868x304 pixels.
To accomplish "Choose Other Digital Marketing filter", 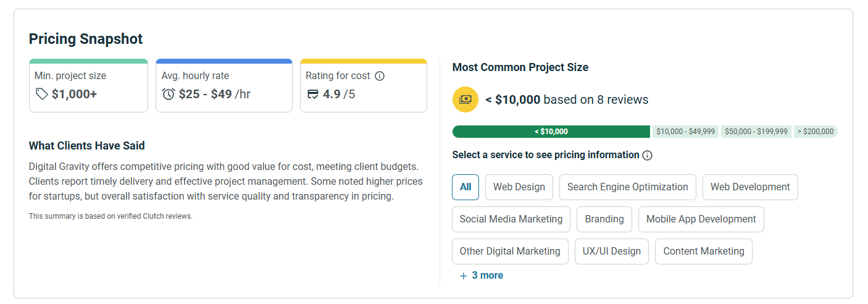I will coord(510,251).
